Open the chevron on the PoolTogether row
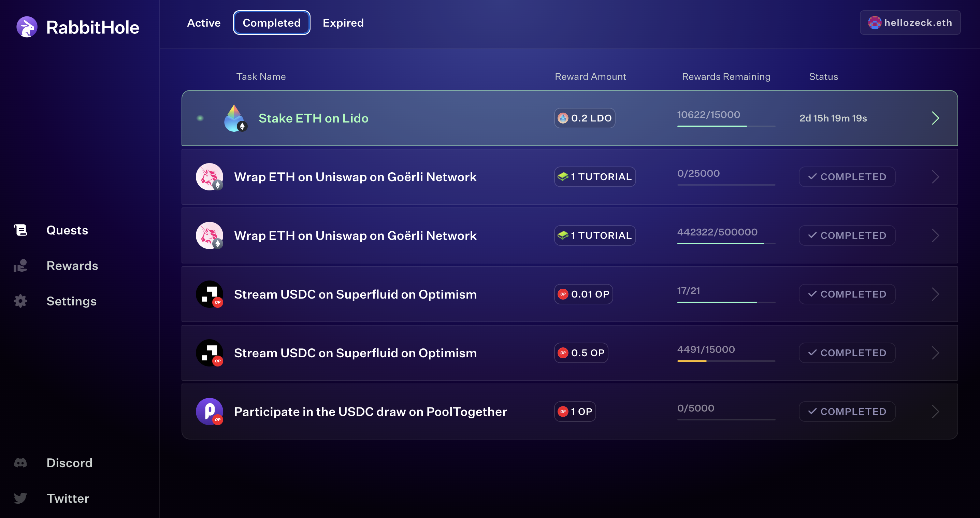This screenshot has width=980, height=518. click(x=936, y=412)
